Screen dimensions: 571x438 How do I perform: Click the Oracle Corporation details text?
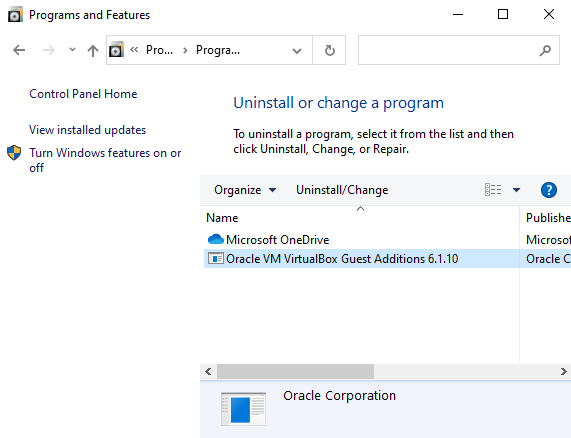[339, 396]
